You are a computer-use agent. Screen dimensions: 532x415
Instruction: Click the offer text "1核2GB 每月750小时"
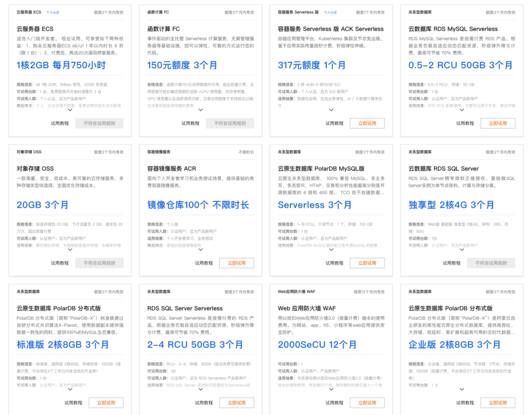pos(61,65)
